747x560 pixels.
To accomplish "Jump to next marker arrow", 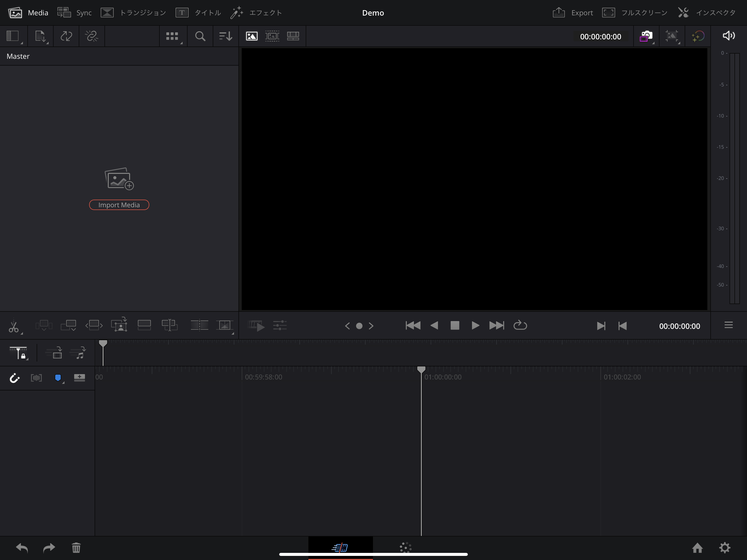I will click(x=371, y=326).
